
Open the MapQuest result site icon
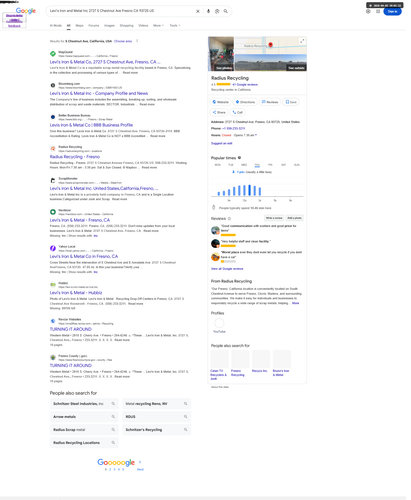(x=53, y=54)
